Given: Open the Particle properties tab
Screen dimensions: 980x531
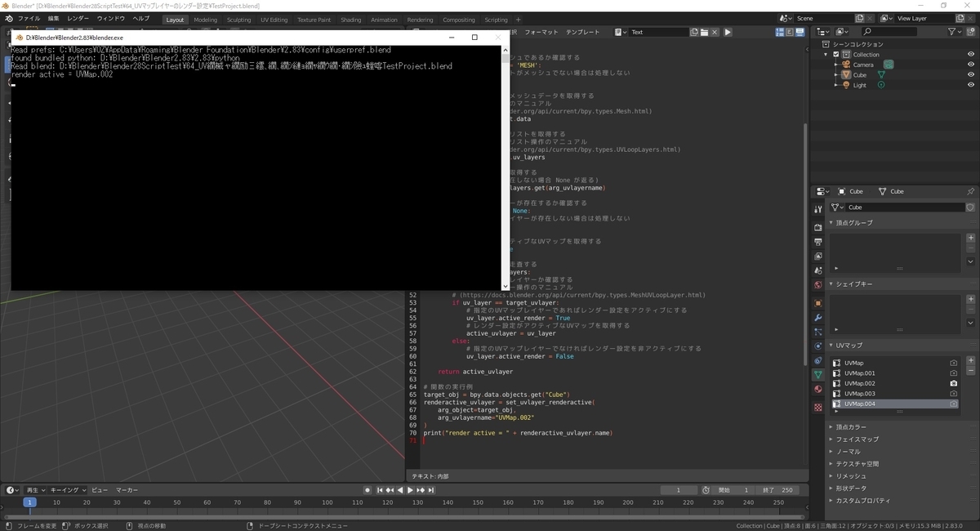Looking at the screenshot, I should coord(818,332).
